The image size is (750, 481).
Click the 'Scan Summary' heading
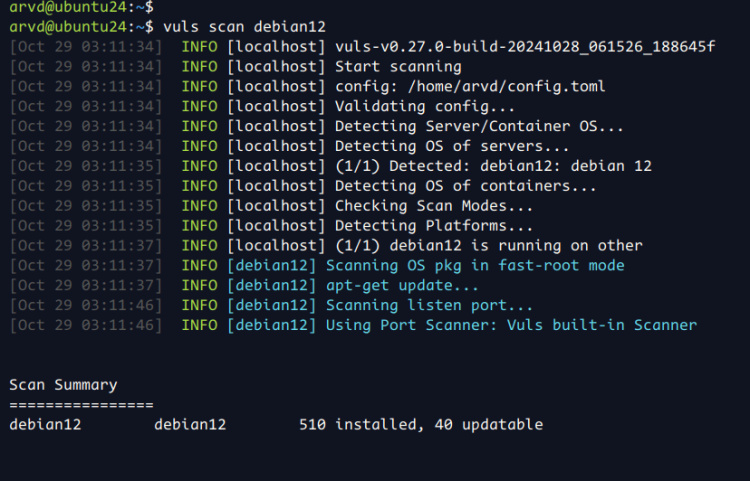click(x=63, y=385)
